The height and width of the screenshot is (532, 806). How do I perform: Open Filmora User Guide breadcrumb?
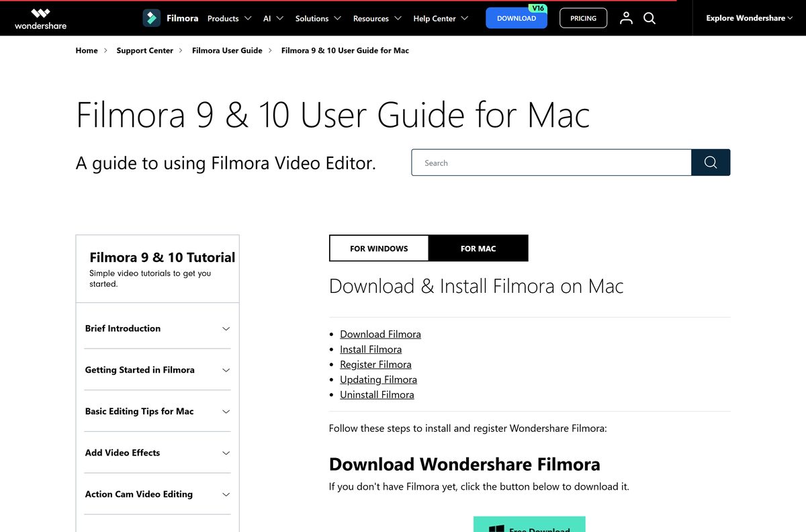(227, 50)
